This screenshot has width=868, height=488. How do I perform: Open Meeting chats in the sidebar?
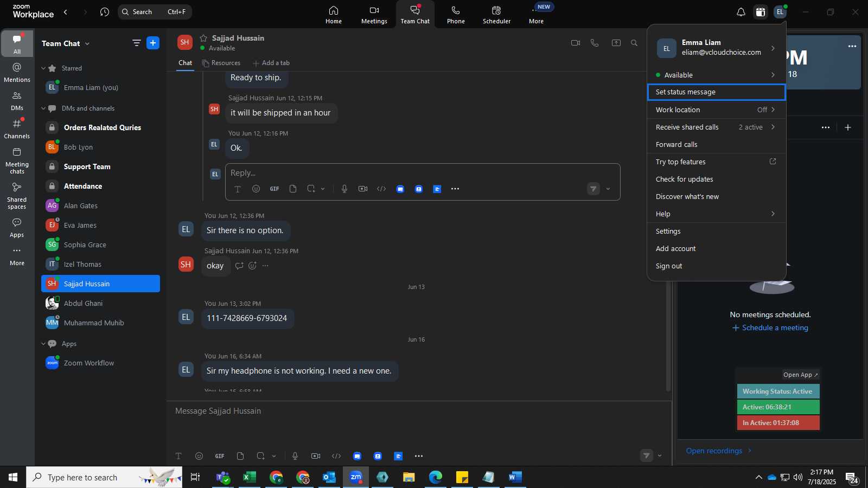pos(17,160)
